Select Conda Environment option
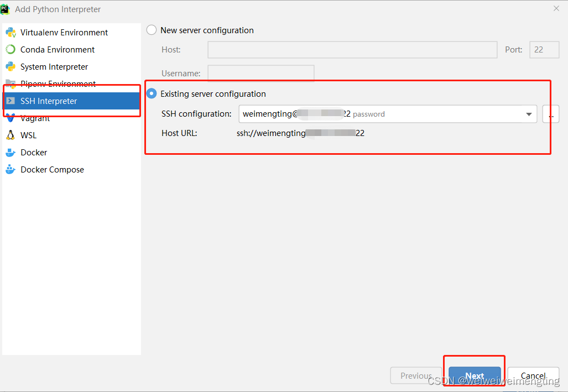The height and width of the screenshot is (392, 568). (x=71, y=50)
